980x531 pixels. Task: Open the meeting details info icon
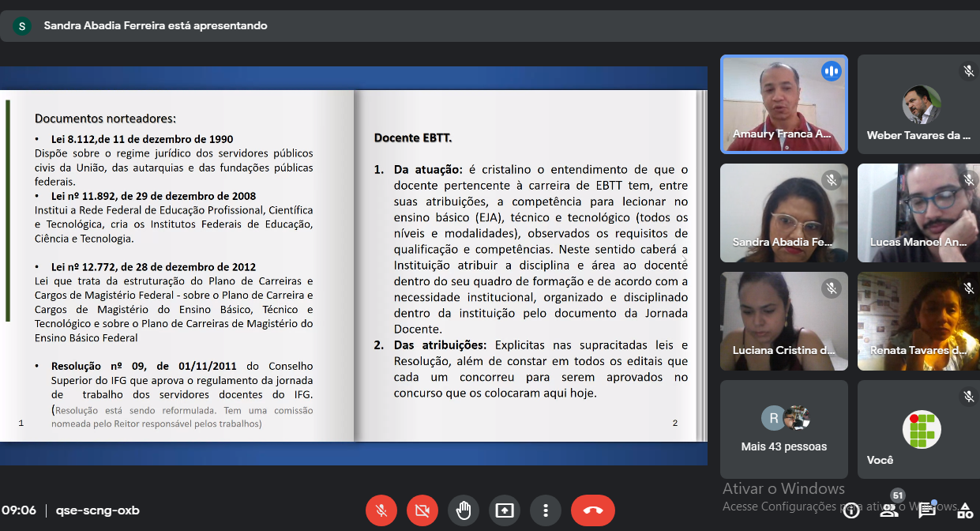point(851,510)
